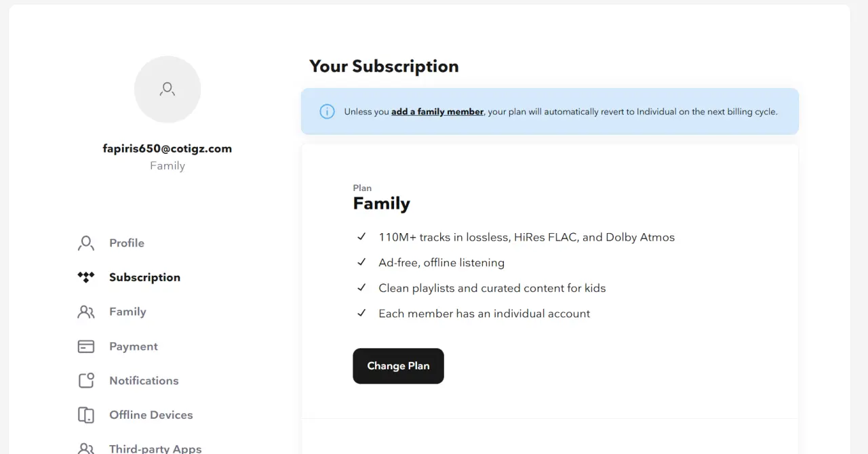Follow the 'add a family member' link

tap(437, 112)
